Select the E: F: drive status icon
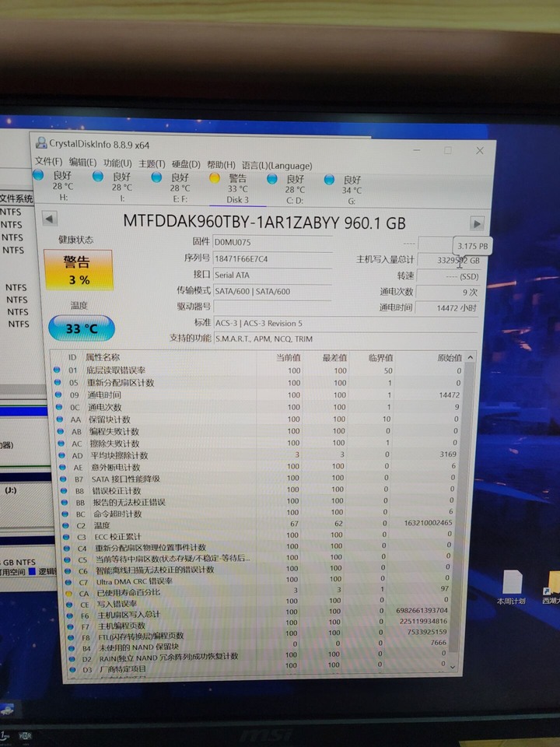 (156, 177)
